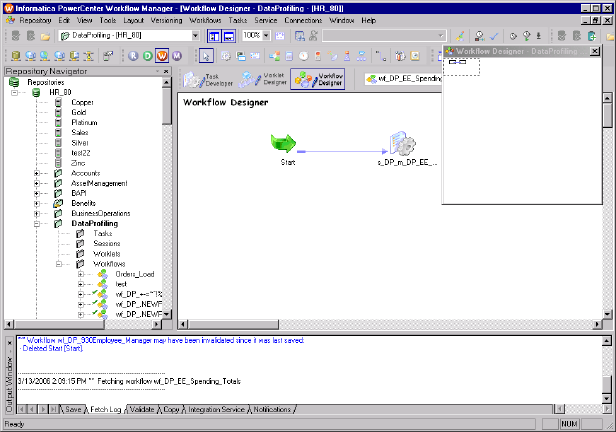
Task: Click the hourglass-shaped icon in the second toolbar
Action: click(x=90, y=56)
